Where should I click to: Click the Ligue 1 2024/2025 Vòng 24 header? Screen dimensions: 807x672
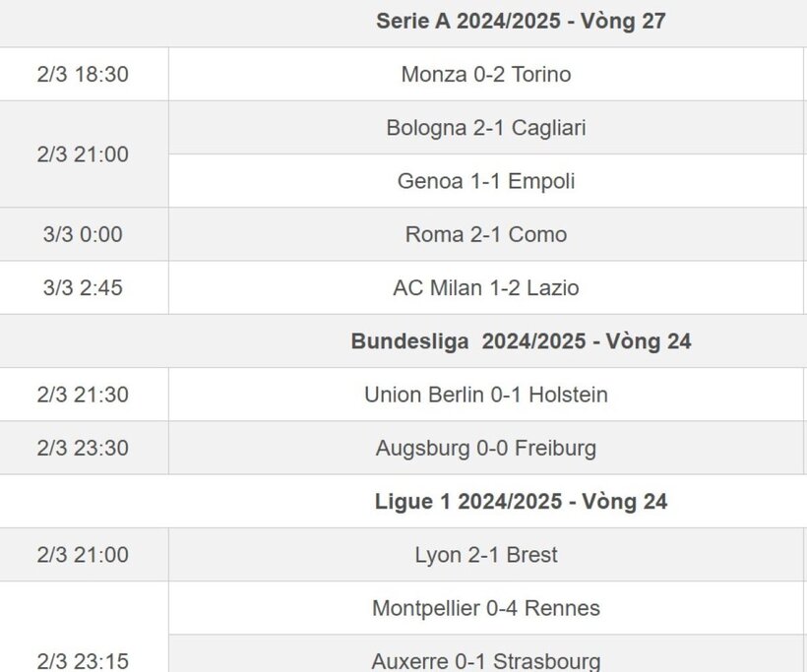pos(521,502)
